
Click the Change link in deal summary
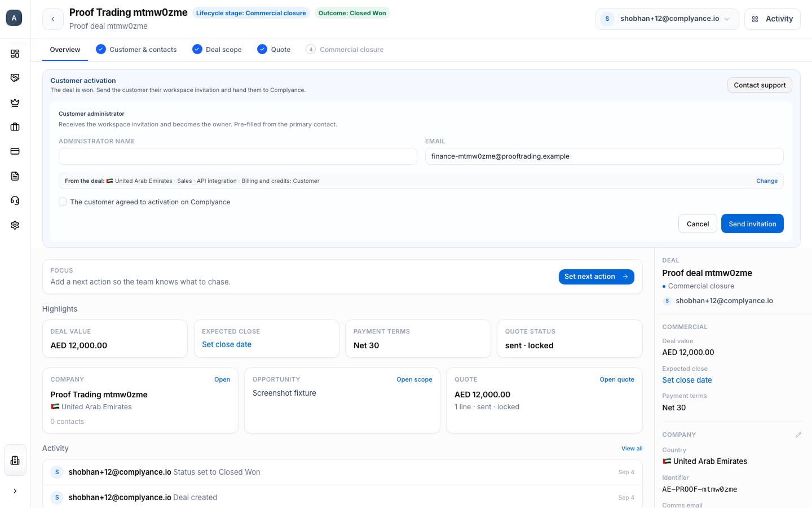click(767, 181)
